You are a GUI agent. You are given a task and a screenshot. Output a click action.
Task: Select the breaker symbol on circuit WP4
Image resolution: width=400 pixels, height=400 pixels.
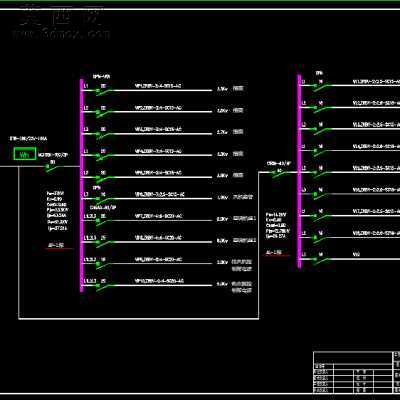104,156
